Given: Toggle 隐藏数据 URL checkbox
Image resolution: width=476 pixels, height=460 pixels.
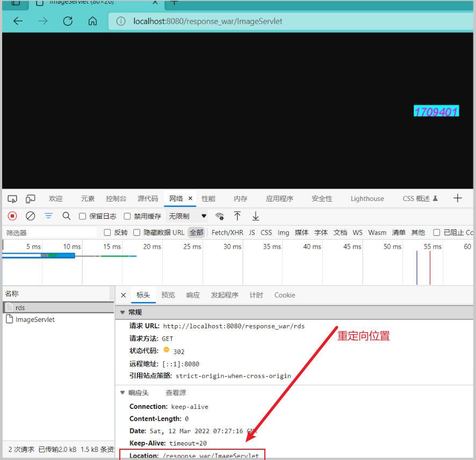Looking at the screenshot, I should click(137, 233).
